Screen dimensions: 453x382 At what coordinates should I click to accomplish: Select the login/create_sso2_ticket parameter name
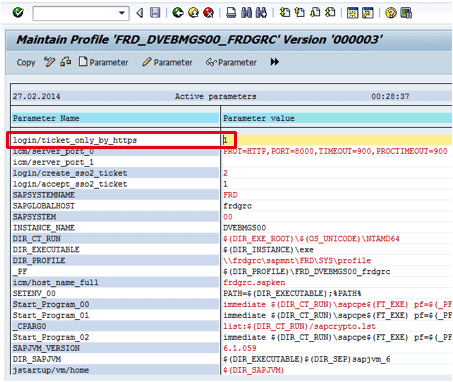point(70,173)
